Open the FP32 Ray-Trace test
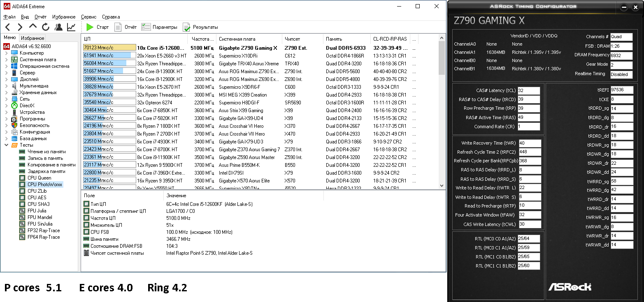The image size is (644, 302). (x=44, y=231)
